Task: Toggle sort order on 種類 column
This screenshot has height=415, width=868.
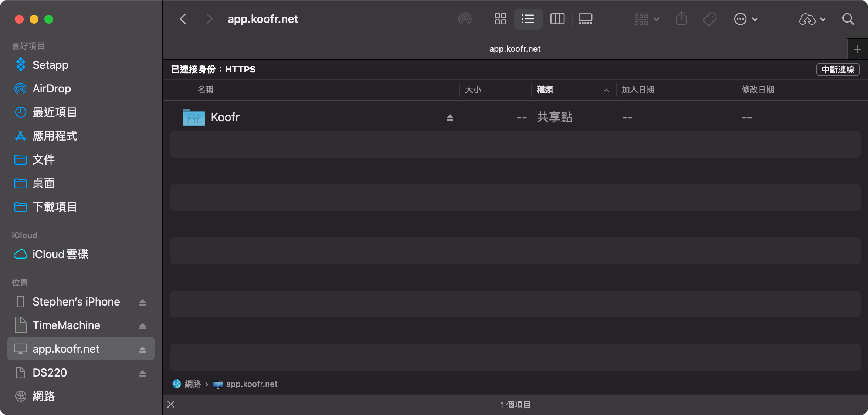Action: [x=573, y=90]
